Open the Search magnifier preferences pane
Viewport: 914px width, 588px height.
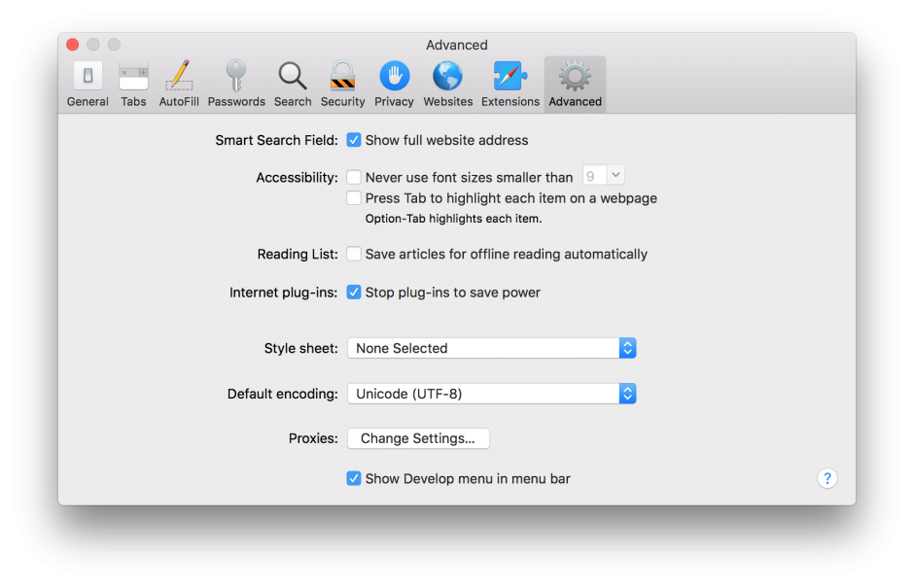coord(293,84)
